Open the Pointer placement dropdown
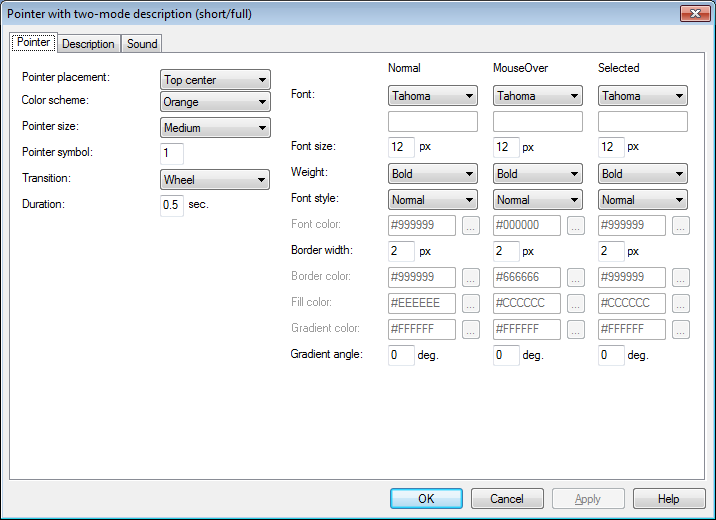 (216, 80)
